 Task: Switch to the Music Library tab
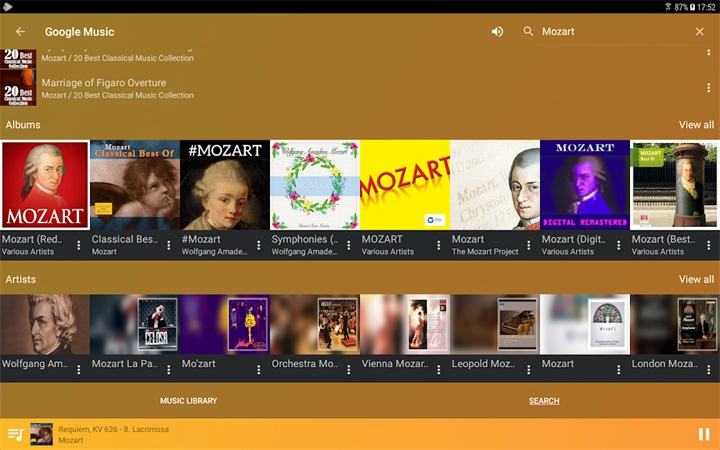tap(188, 401)
